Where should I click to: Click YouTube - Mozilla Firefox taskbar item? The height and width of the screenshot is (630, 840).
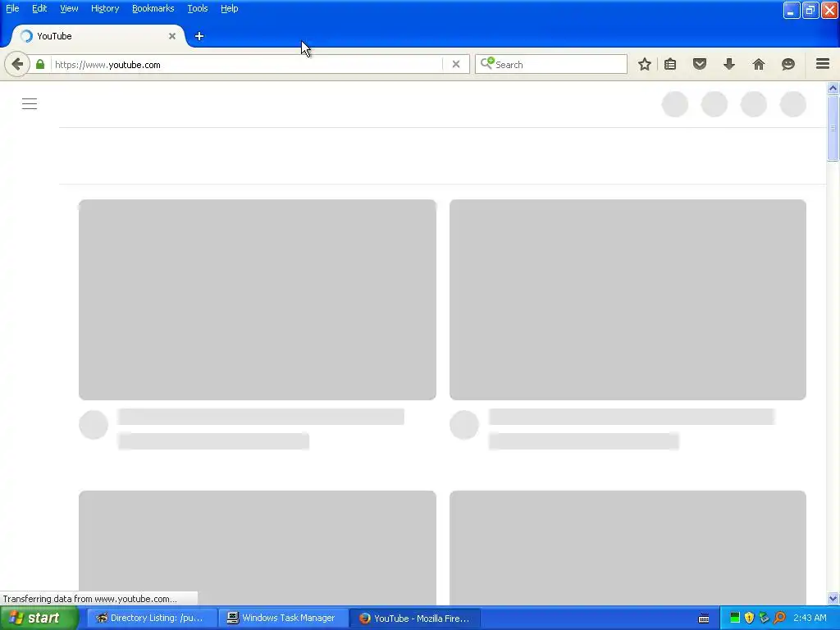(415, 619)
